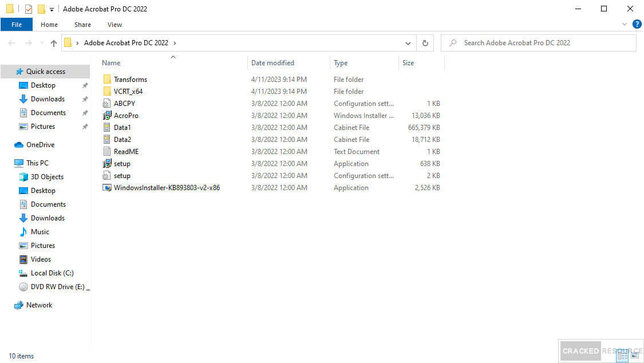The image size is (644, 363).
Task: Select the ReadME text document icon
Action: point(107,152)
